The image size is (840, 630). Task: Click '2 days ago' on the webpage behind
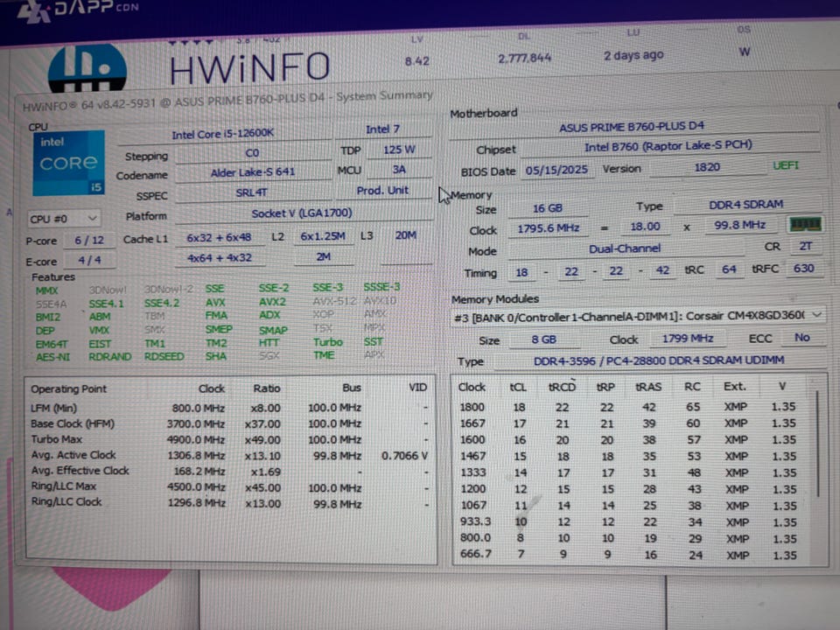(633, 55)
